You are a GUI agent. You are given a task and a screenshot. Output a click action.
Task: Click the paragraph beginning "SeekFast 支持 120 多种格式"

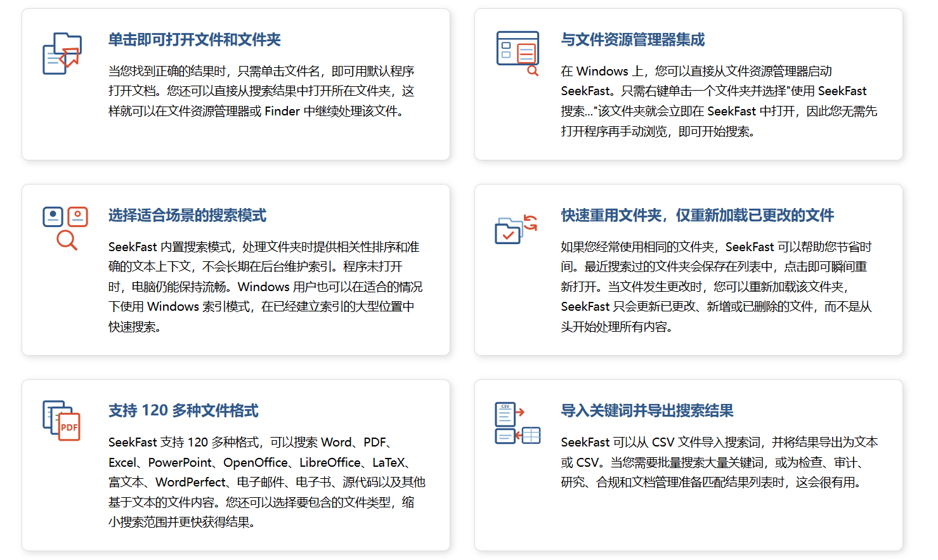(267, 482)
